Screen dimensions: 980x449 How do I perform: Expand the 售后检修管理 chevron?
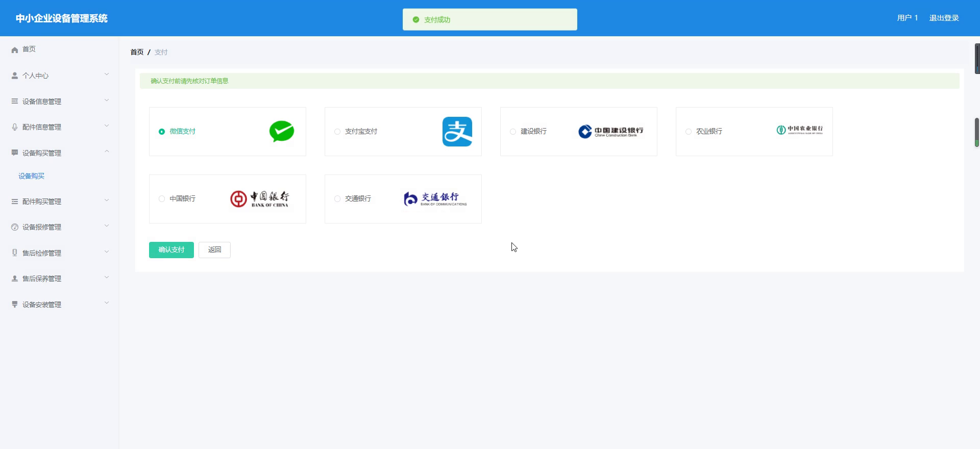click(107, 252)
